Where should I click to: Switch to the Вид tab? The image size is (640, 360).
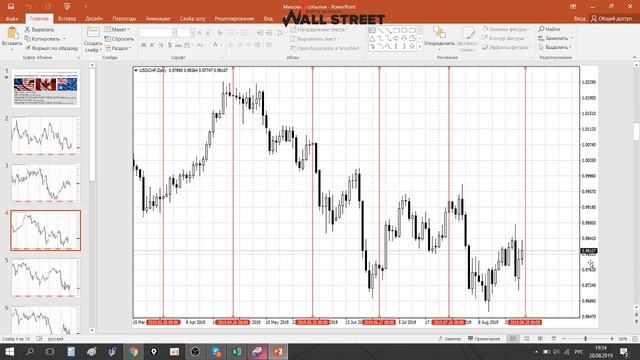268,18
